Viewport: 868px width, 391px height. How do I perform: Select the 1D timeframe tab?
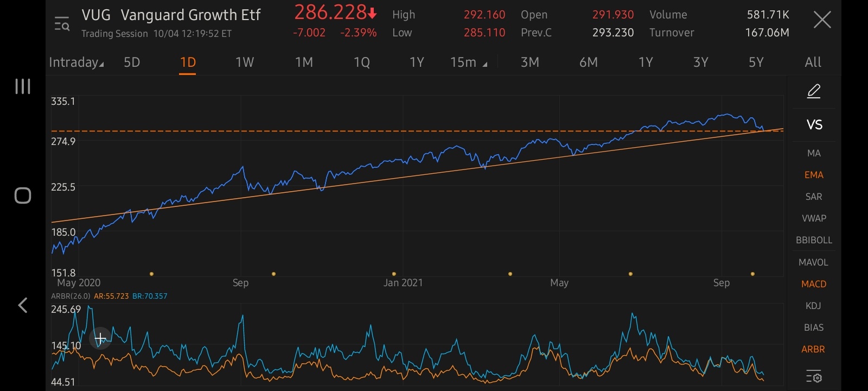click(188, 62)
